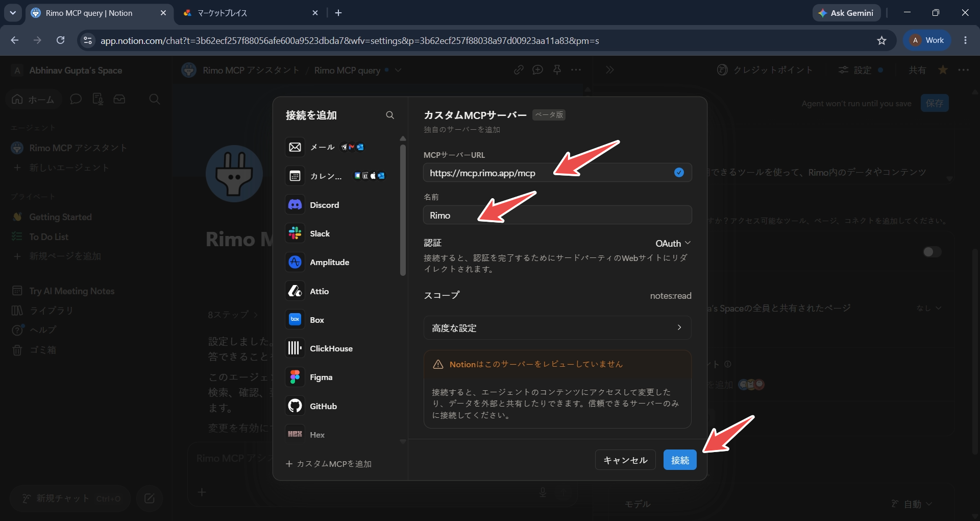Viewport: 980px width, 521px height.
Task: Toggle the switch in the background settings panel
Action: coord(932,252)
